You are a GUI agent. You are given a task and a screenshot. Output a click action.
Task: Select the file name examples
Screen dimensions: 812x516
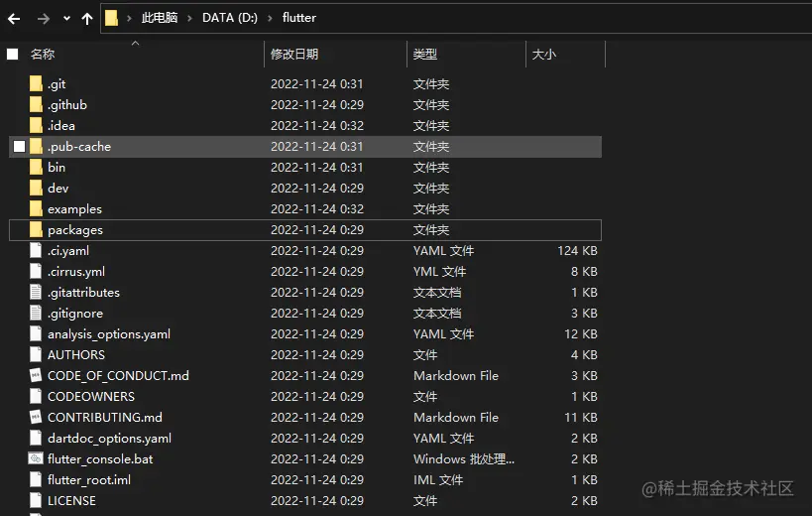click(x=74, y=209)
